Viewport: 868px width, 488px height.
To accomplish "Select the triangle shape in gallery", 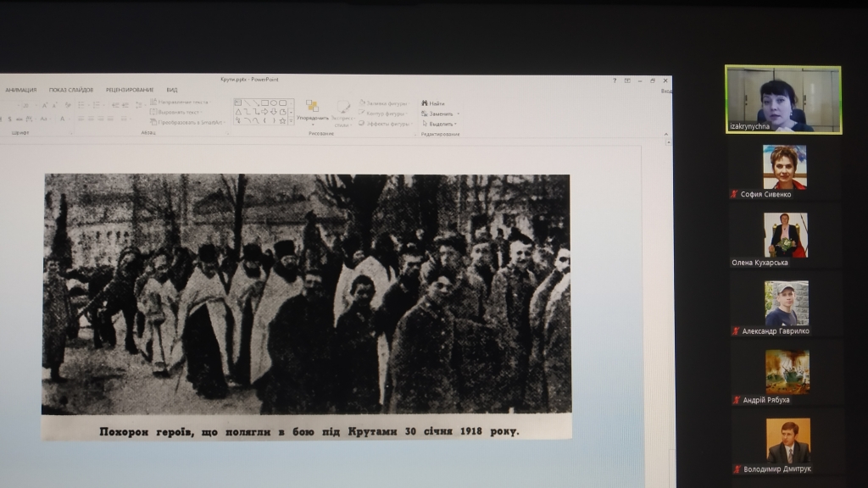I will [238, 111].
